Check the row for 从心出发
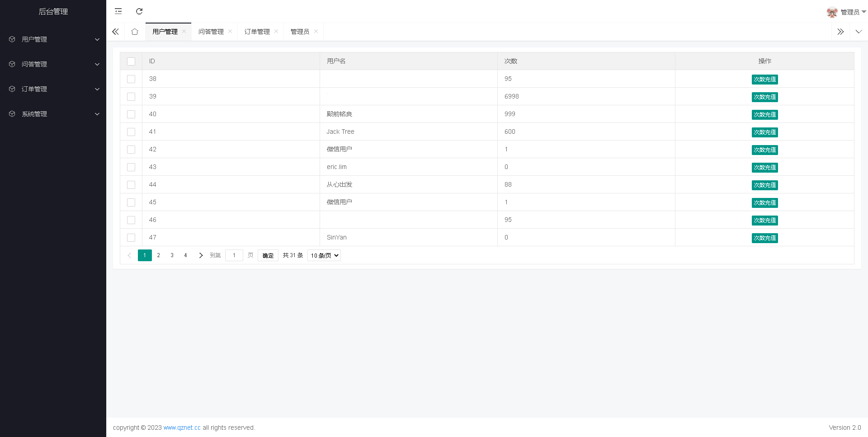Image resolution: width=868 pixels, height=437 pixels. [x=131, y=185]
